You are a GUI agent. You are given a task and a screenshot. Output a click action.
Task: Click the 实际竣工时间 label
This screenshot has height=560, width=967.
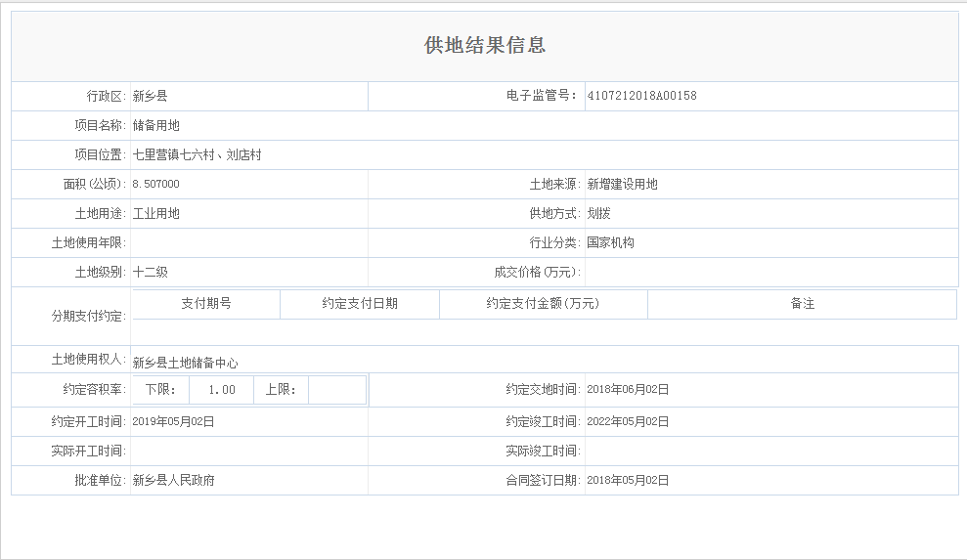544,451
